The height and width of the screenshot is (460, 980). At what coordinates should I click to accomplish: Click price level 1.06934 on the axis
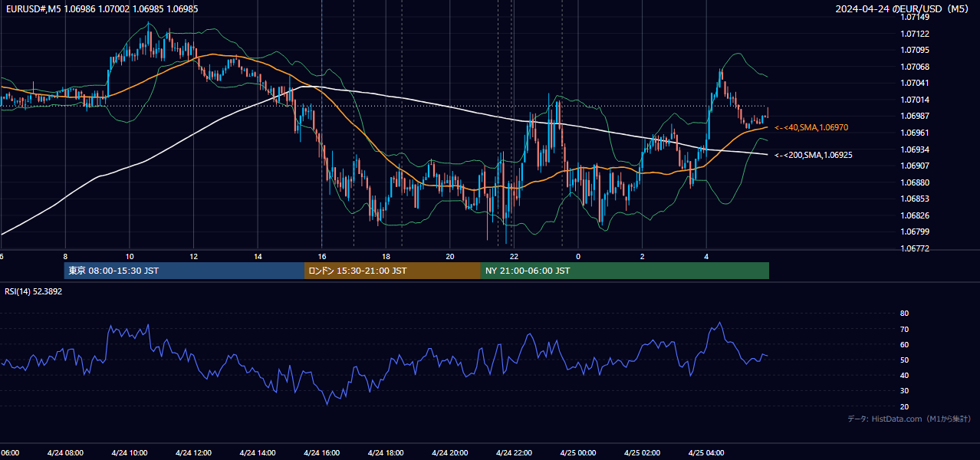point(915,149)
